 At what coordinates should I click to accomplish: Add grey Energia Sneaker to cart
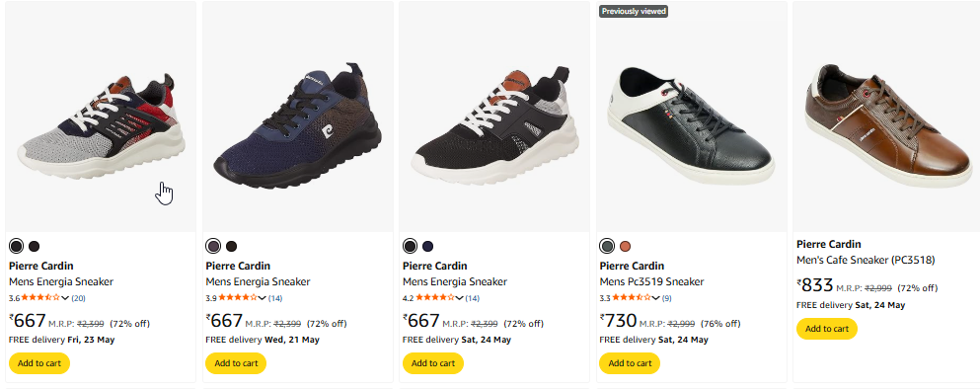pos(39,363)
